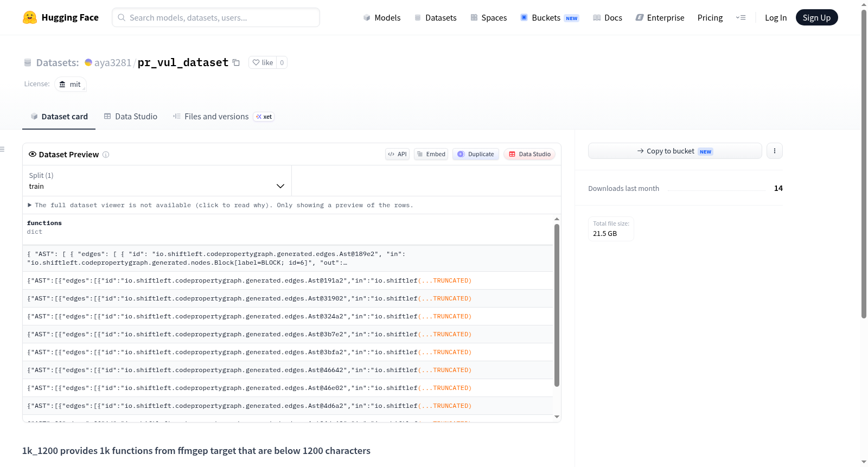The width and height of the screenshot is (868, 467).
Task: Click the mit license bank icon
Action: tap(62, 84)
